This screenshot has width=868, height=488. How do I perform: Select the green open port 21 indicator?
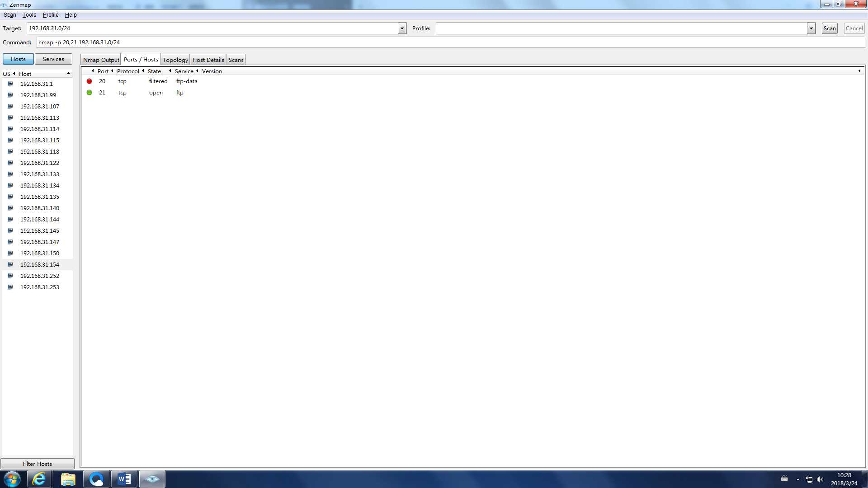[x=90, y=92]
